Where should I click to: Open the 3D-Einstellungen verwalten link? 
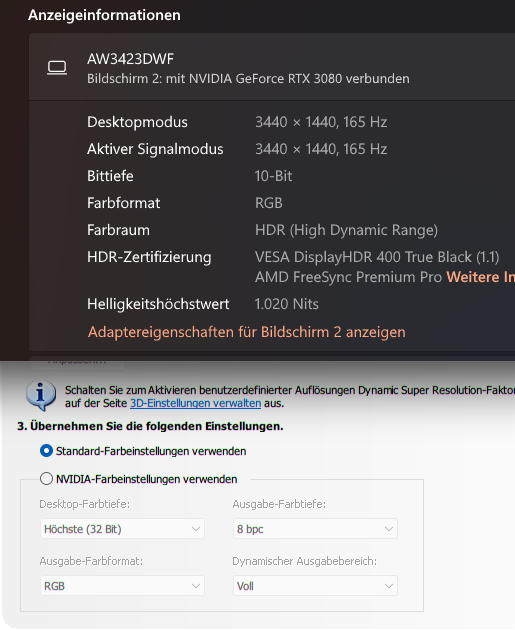[196, 403]
